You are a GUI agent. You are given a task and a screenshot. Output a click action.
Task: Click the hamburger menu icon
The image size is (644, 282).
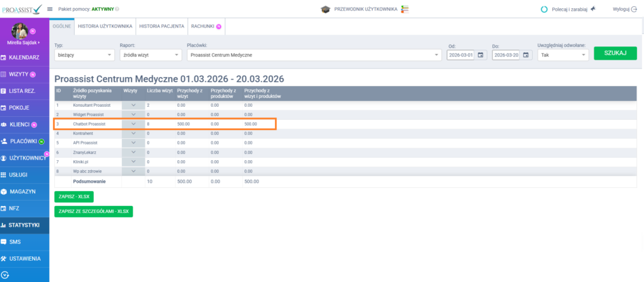[x=50, y=9]
